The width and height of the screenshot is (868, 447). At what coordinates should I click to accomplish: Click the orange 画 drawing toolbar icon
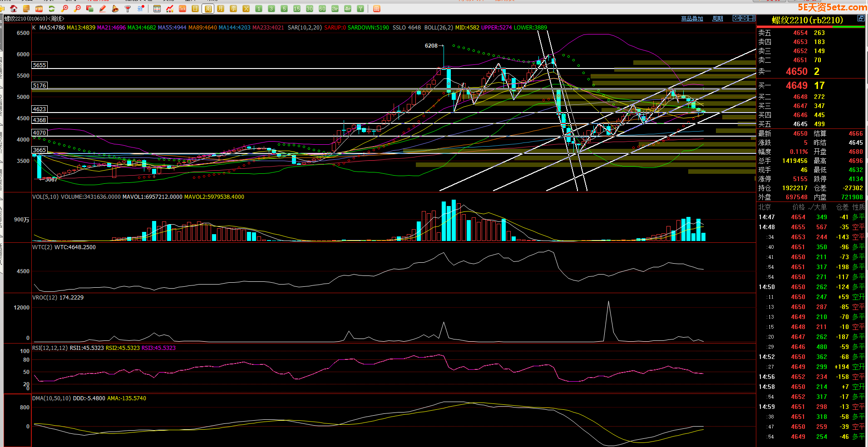(377, 9)
